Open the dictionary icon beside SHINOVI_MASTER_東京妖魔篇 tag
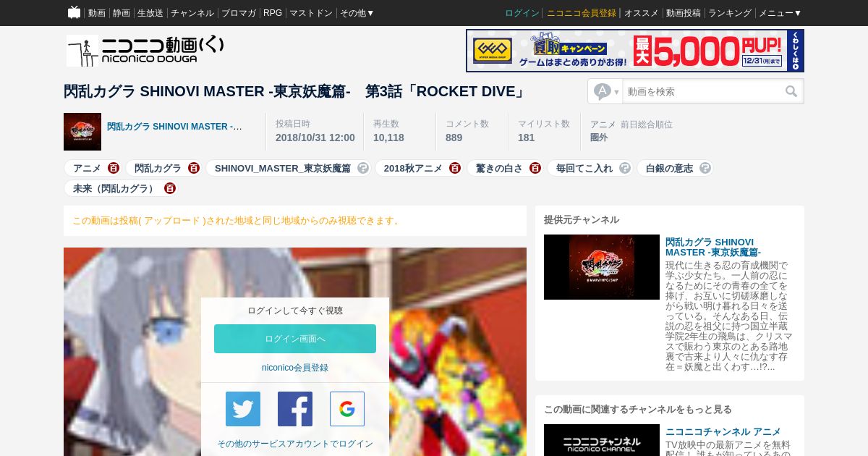The image size is (868, 456). click(363, 168)
